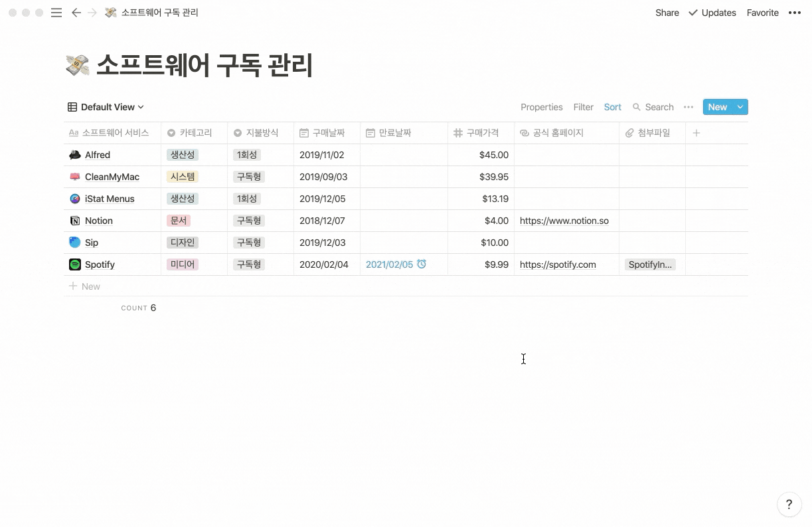Click the CleanMyMac app icon
The height and width of the screenshot is (527, 812).
[x=75, y=177]
